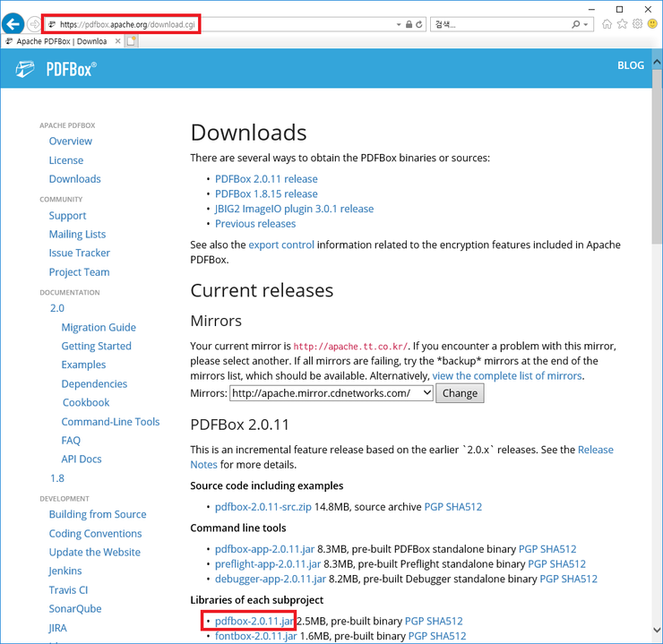663x644 pixels.
Task: Click the browser forward arrow button
Action: coord(34,24)
